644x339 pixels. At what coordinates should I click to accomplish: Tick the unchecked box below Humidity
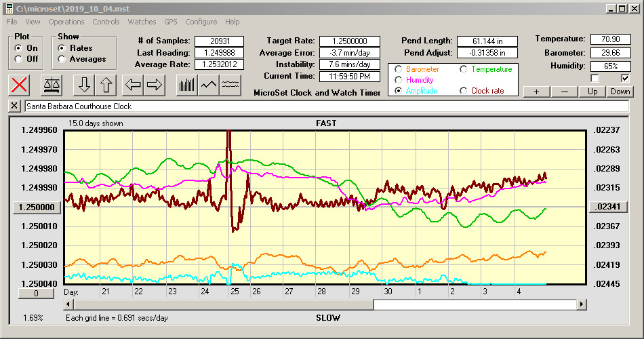(x=595, y=78)
